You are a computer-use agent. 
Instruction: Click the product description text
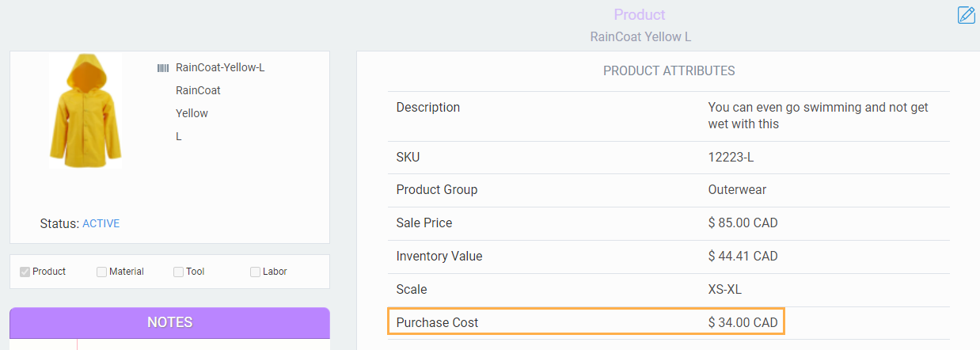[x=818, y=116]
